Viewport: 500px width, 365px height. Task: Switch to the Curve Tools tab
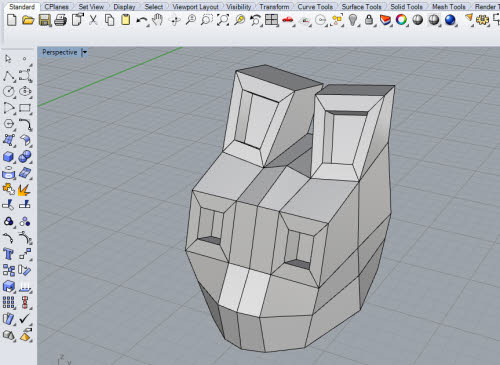[x=315, y=7]
